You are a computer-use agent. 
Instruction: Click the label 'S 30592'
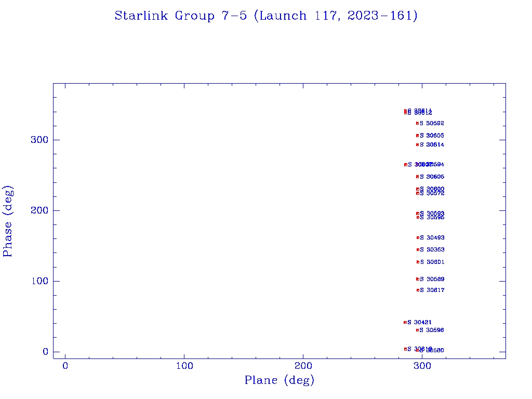[x=432, y=124]
